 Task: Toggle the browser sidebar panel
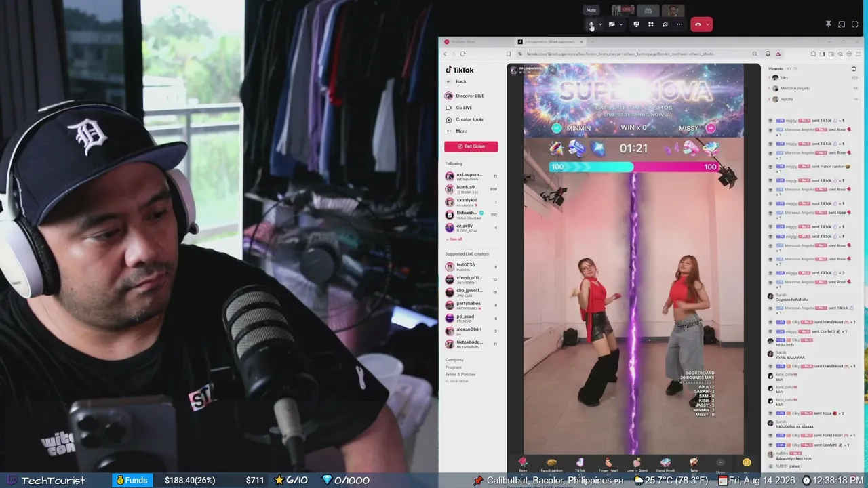point(823,54)
